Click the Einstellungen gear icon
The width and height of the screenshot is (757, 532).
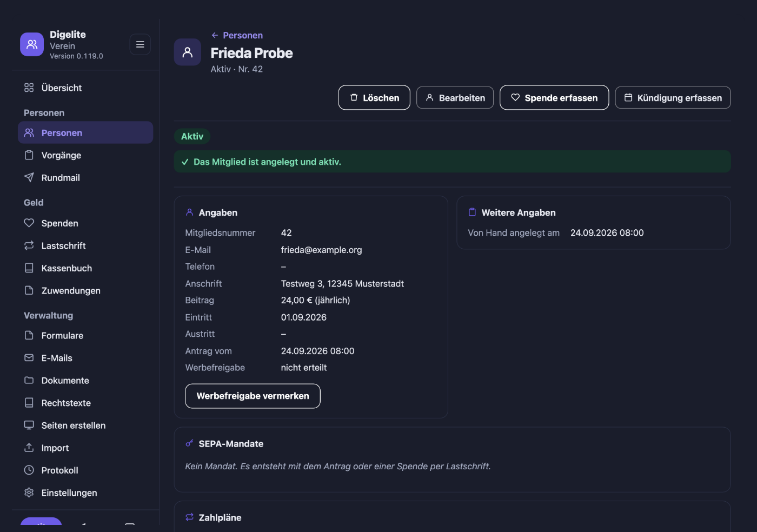pos(29,493)
